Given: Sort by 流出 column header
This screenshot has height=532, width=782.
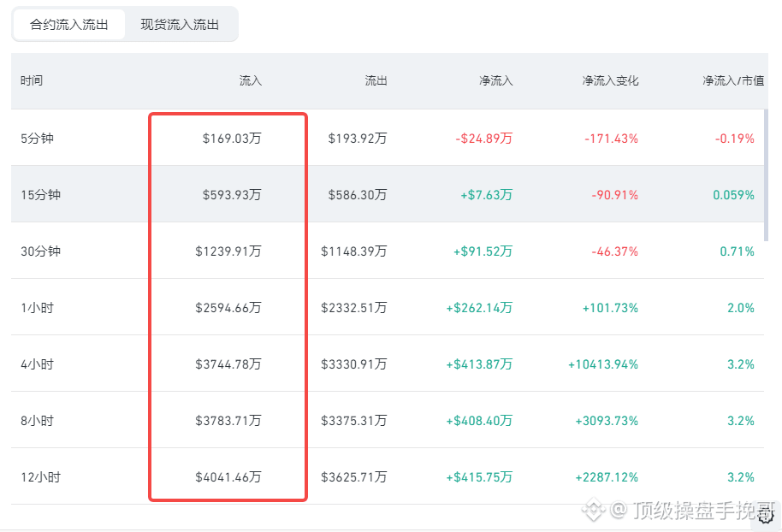Looking at the screenshot, I should (x=376, y=80).
